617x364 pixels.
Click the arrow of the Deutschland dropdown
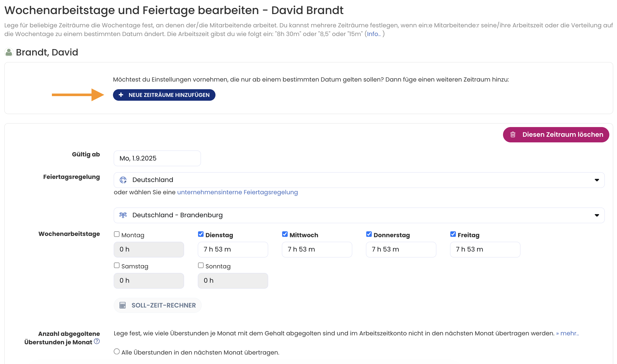(597, 180)
